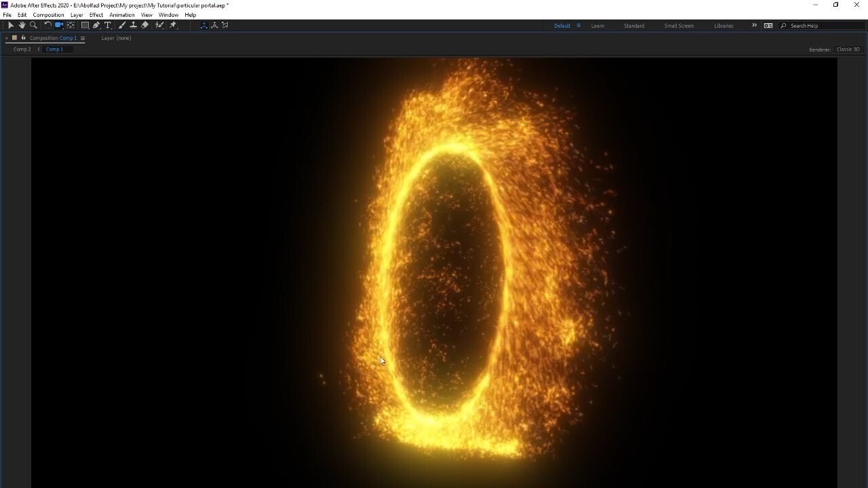Choose the Rotation tool

(x=47, y=25)
